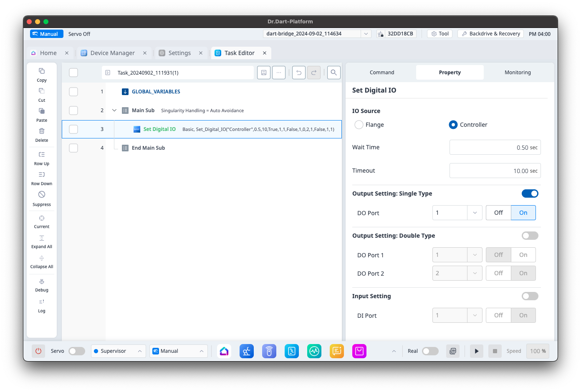Check the checkbox for row 3

73,129
